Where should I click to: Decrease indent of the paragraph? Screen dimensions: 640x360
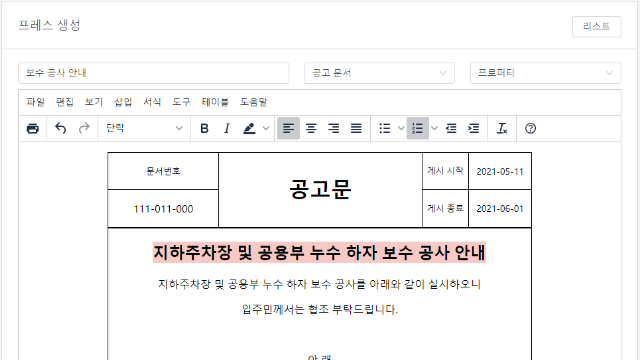click(451, 129)
